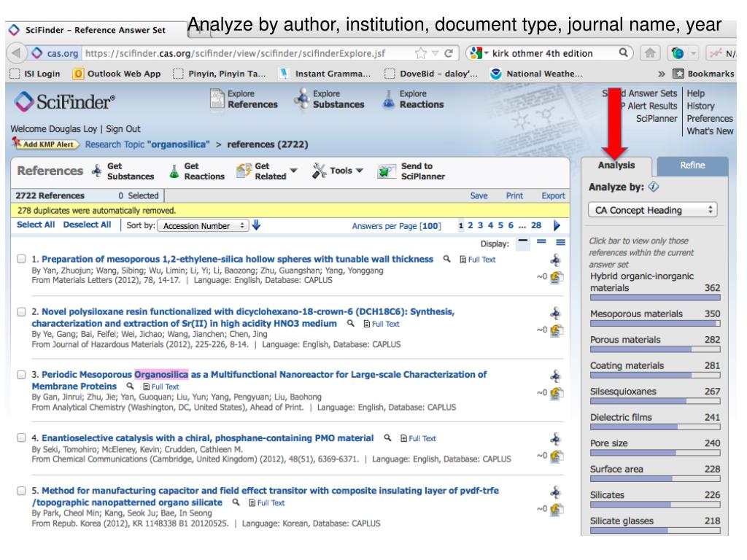Reverse sort order with blue down arrow
747x560 pixels.
coord(256,225)
